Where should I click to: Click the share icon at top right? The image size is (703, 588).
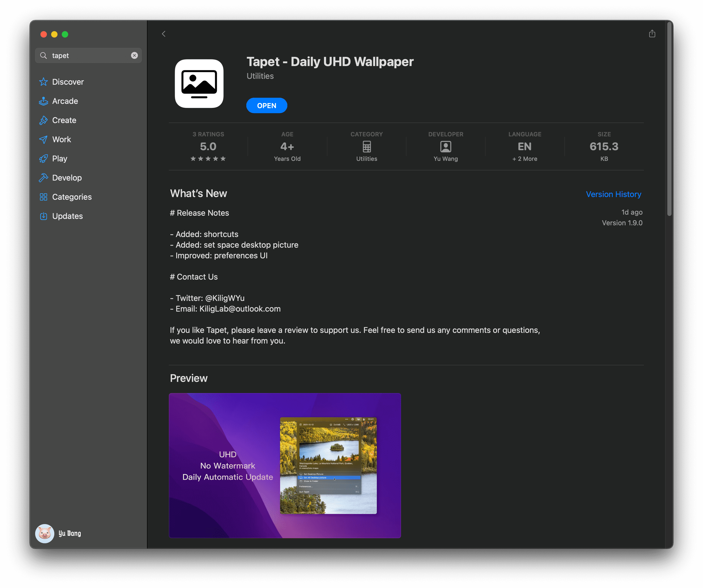[652, 34]
